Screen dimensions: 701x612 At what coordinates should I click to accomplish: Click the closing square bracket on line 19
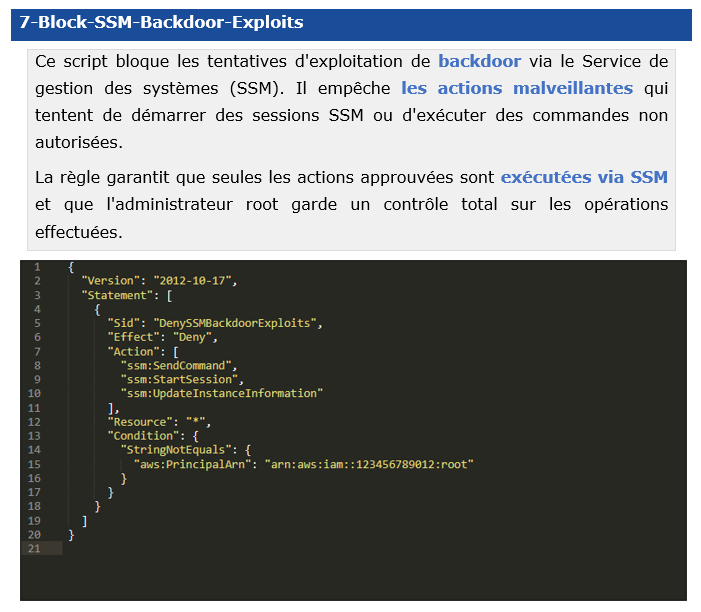(84, 521)
